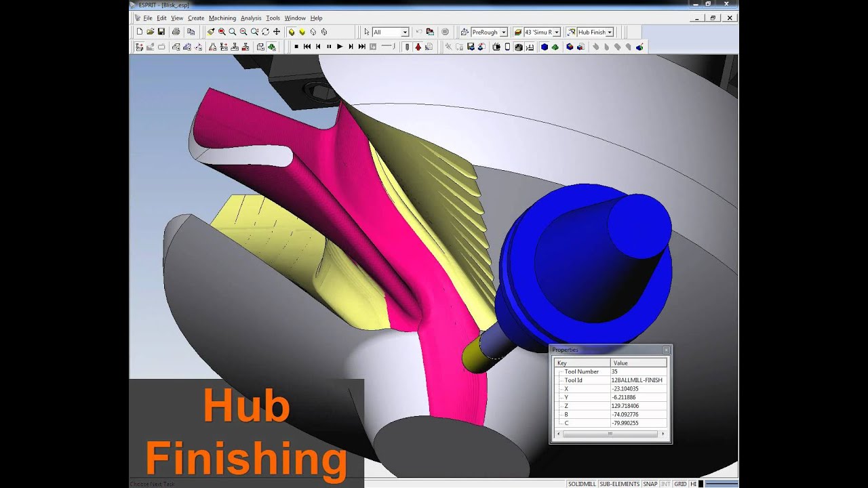Image resolution: width=868 pixels, height=488 pixels.
Task: Step simulation forward one move
Action: 351,47
